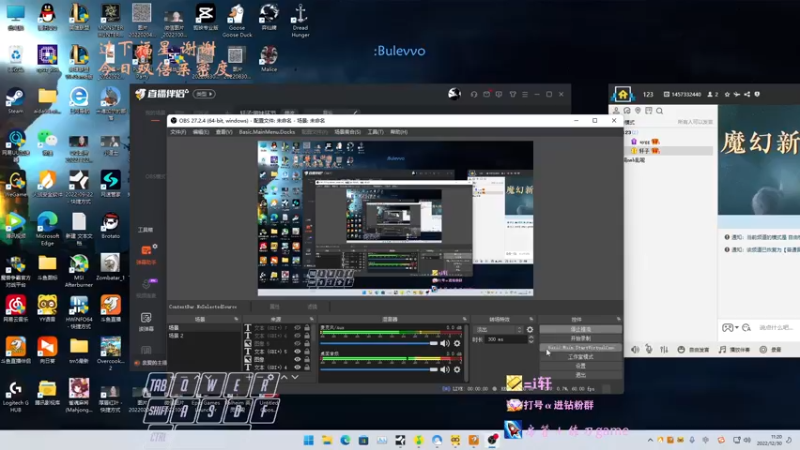Click 设置 button in OBS controls

click(x=581, y=366)
